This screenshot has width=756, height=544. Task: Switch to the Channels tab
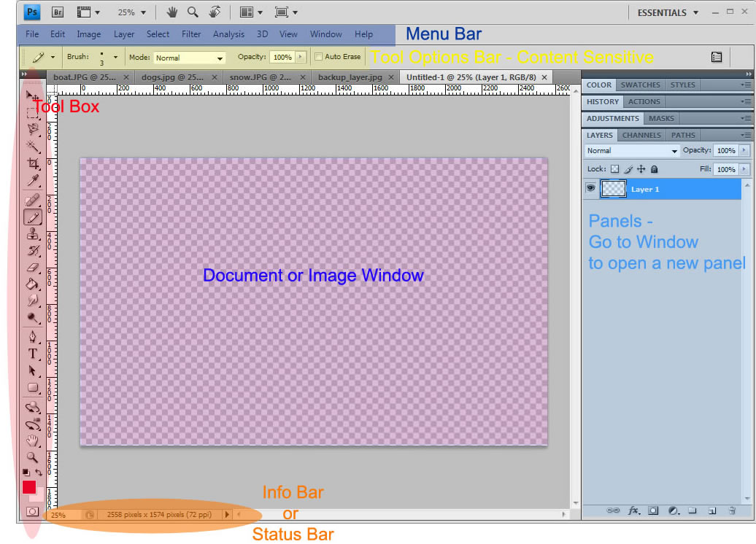tap(641, 136)
